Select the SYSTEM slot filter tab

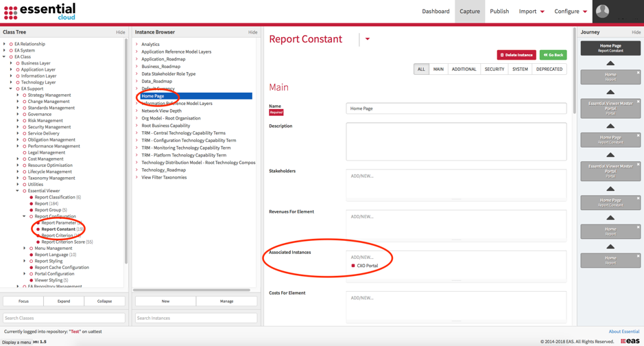pos(520,69)
